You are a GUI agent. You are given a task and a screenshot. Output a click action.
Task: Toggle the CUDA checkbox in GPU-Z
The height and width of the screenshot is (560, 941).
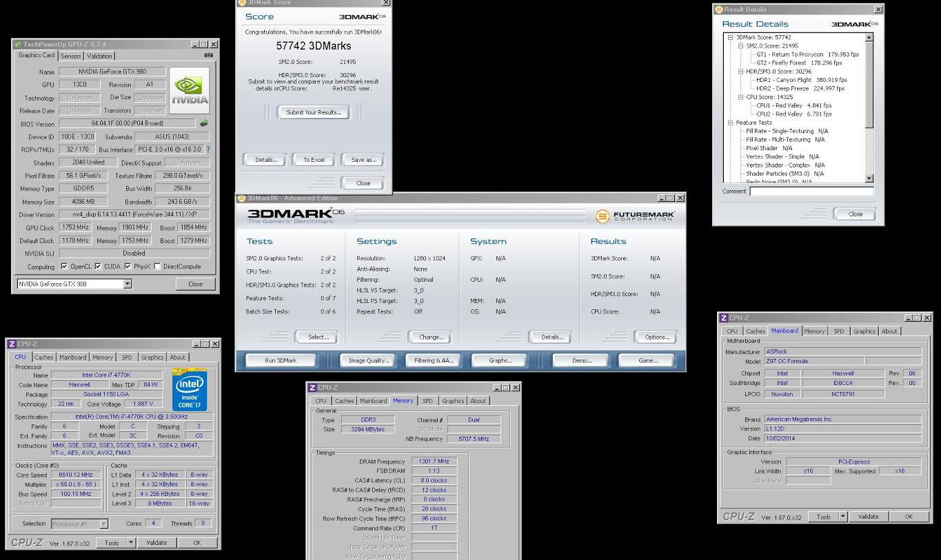tap(98, 267)
